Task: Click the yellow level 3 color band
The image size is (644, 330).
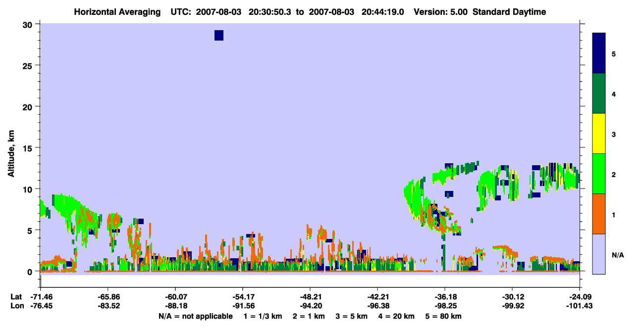Action: point(599,134)
